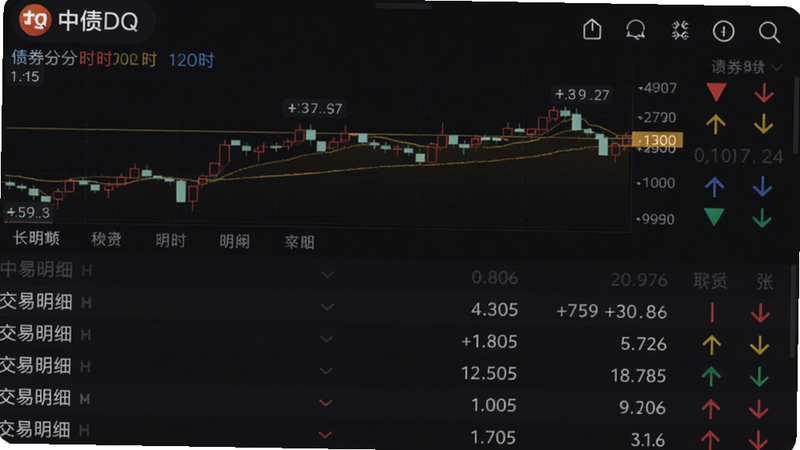Click the 1.705 value
The image size is (800, 450).
pyautogui.click(x=493, y=437)
